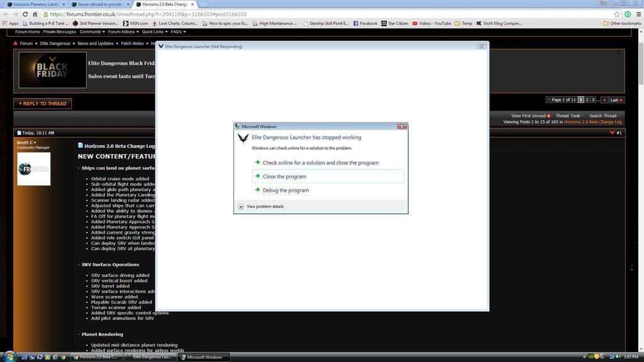
Task: Open the Loot Charts bookmark
Action: point(175,23)
